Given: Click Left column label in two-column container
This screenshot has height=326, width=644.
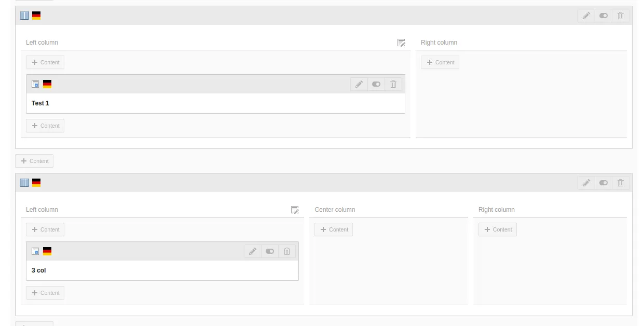Looking at the screenshot, I should (x=42, y=43).
